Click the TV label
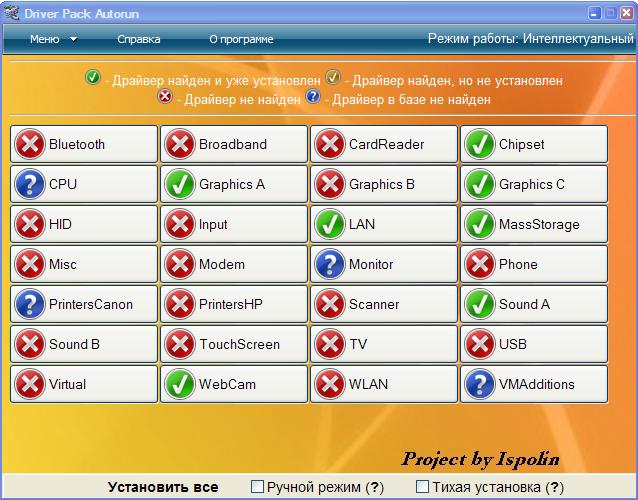638x500 pixels. (x=358, y=344)
